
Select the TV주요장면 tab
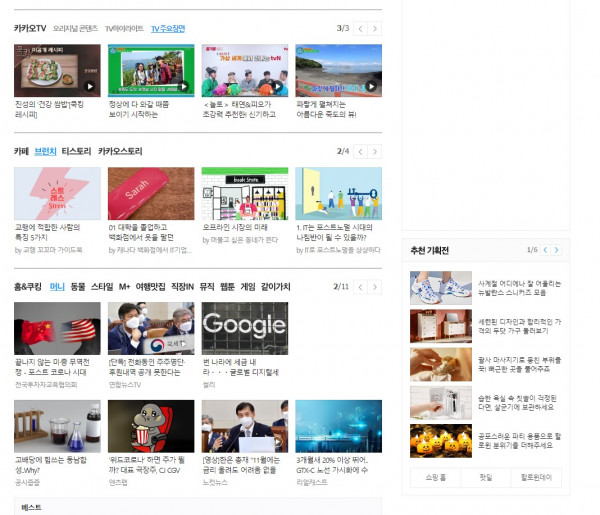click(168, 29)
